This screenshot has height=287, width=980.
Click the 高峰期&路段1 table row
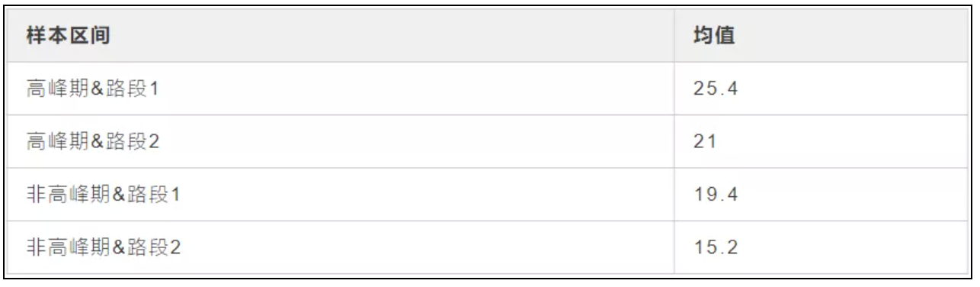coord(489,89)
